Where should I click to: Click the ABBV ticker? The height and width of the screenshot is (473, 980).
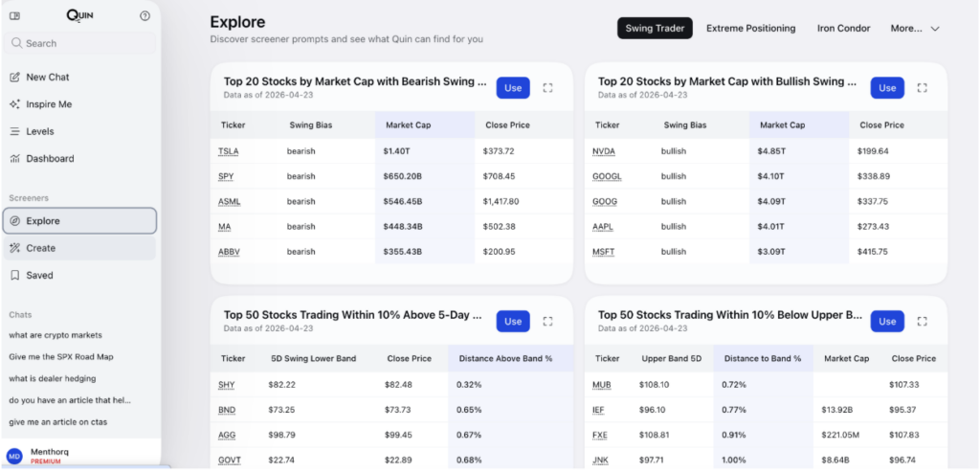pos(229,252)
